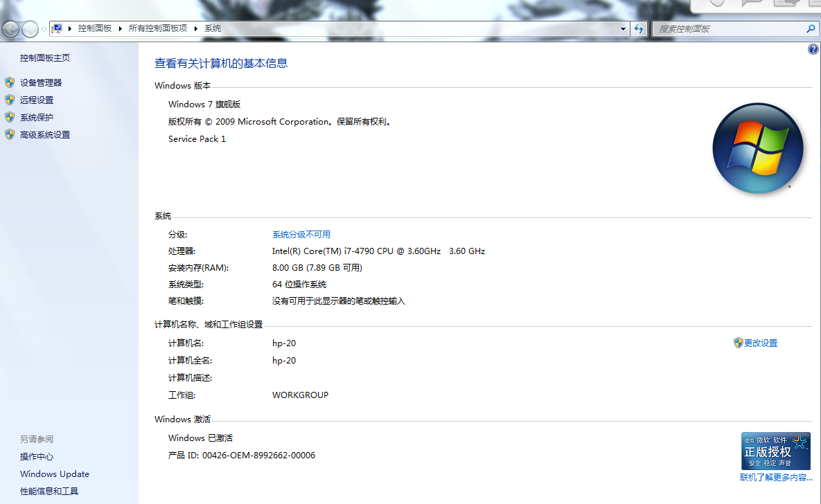This screenshot has height=504, width=821.
Task: Click the WORKGROUP value
Action: pyautogui.click(x=300, y=395)
